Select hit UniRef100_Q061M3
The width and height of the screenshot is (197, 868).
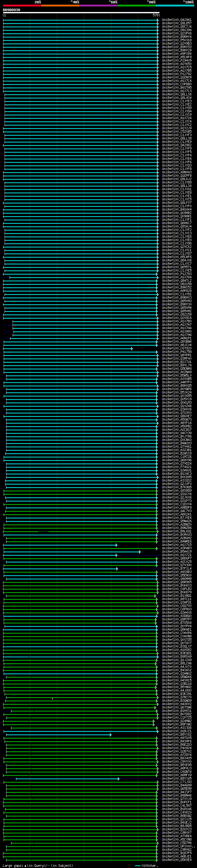[x=176, y=403]
